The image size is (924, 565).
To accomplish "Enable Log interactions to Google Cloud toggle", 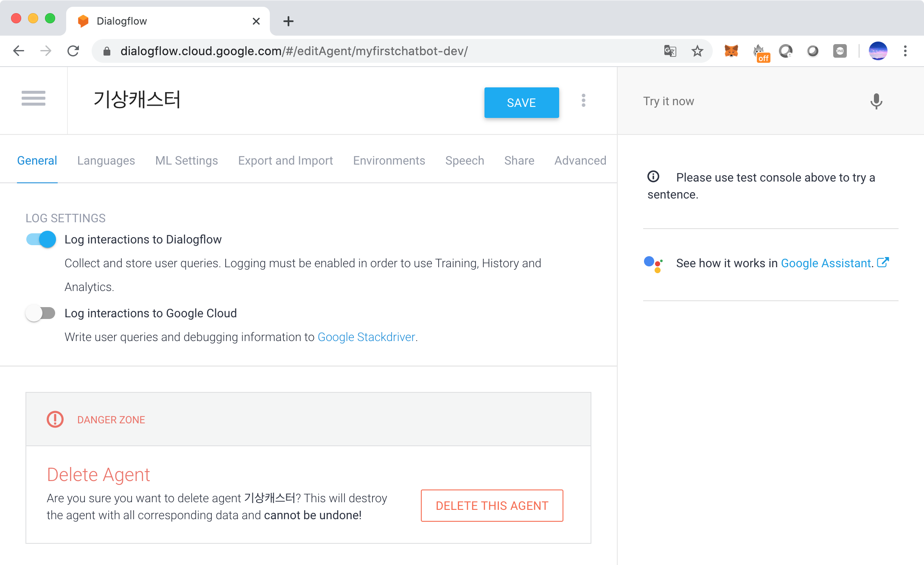I will tap(41, 313).
